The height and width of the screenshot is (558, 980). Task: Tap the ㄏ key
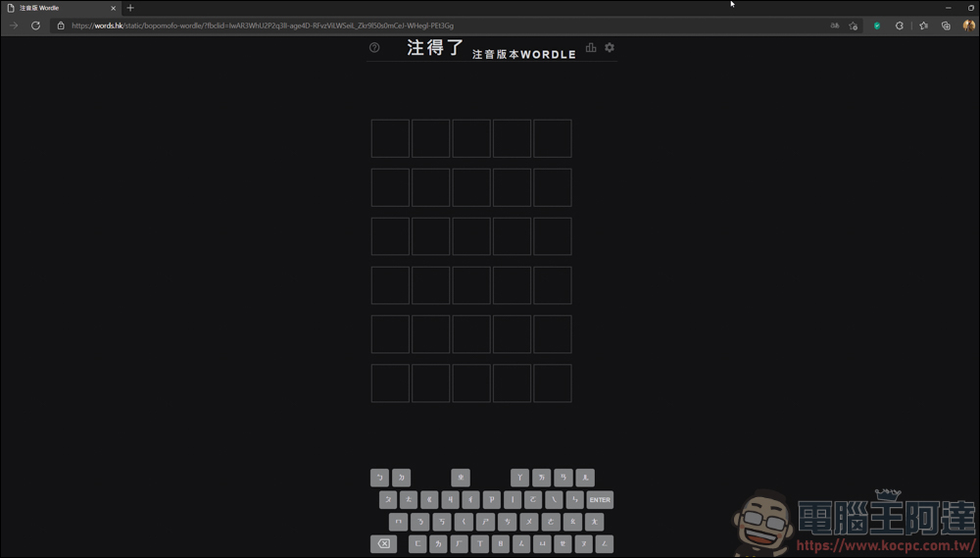tap(459, 543)
